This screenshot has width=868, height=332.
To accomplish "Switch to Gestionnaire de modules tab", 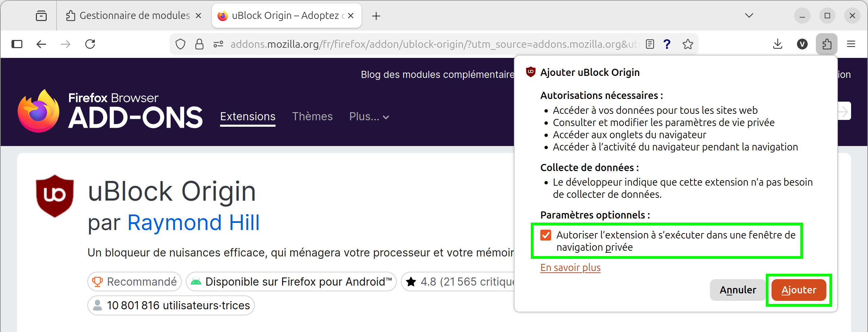I will 134,16.
